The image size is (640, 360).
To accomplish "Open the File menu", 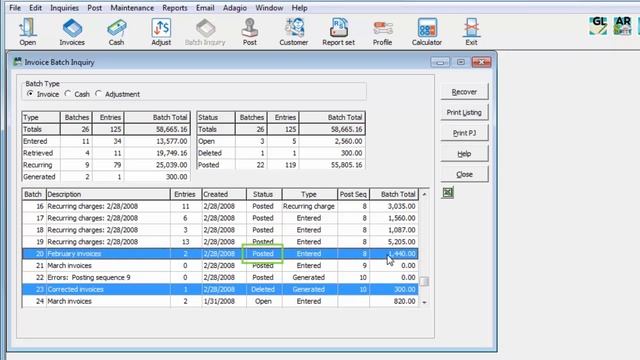I will pyautogui.click(x=15, y=8).
